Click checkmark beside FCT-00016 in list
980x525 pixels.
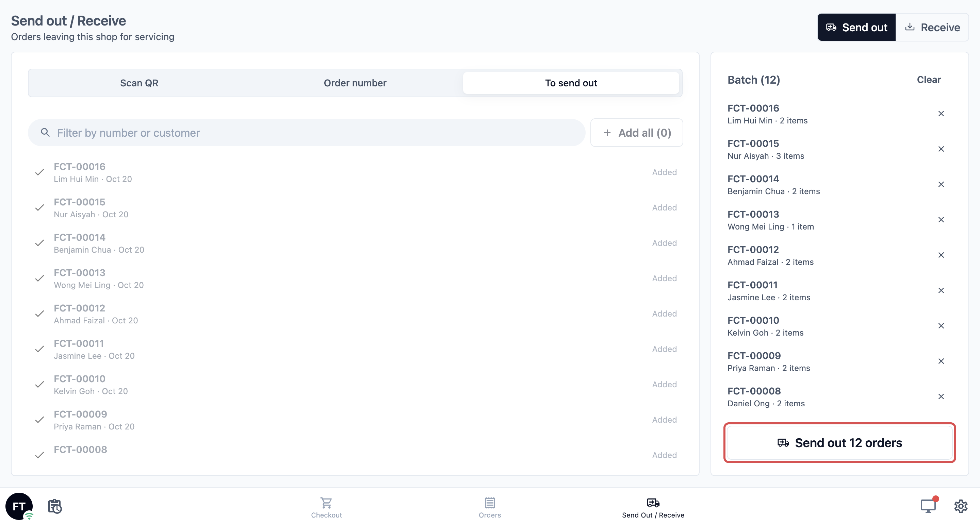[x=39, y=173]
